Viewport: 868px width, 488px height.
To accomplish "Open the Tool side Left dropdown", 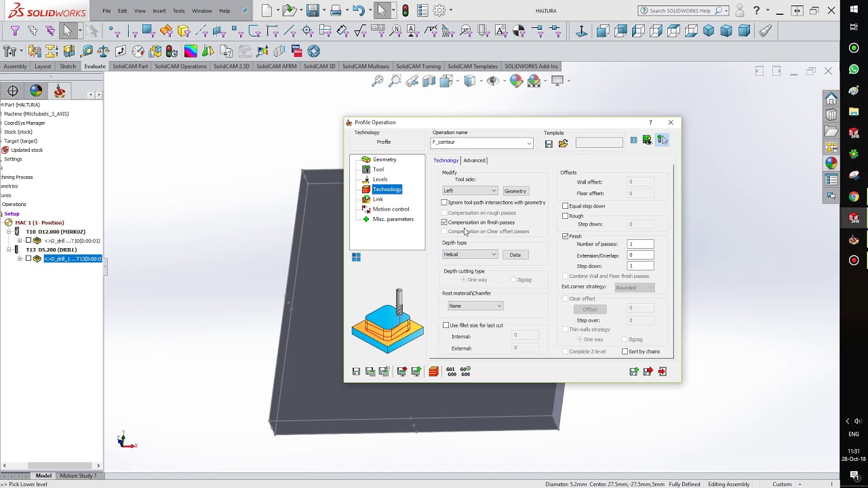I will [x=470, y=190].
